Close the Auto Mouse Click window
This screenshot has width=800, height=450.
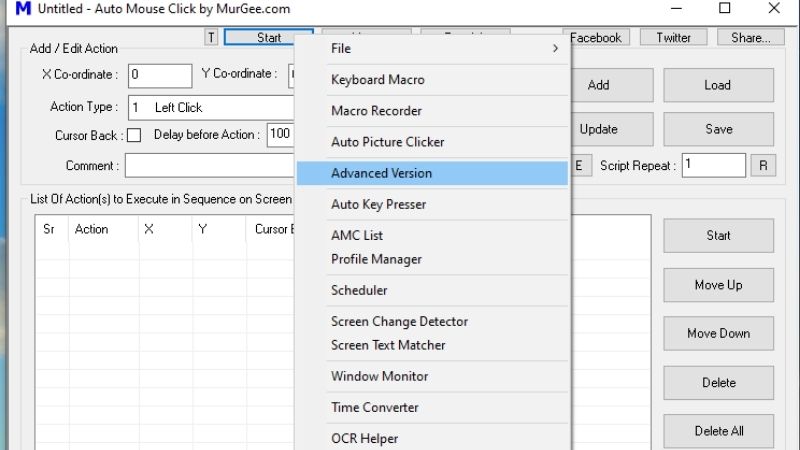[x=774, y=8]
